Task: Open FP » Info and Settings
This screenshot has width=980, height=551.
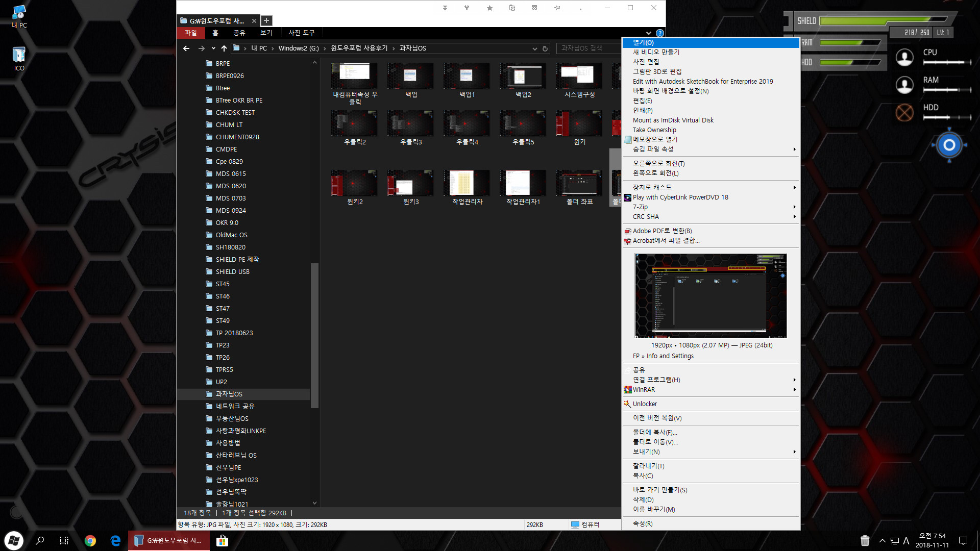Action: [710, 356]
